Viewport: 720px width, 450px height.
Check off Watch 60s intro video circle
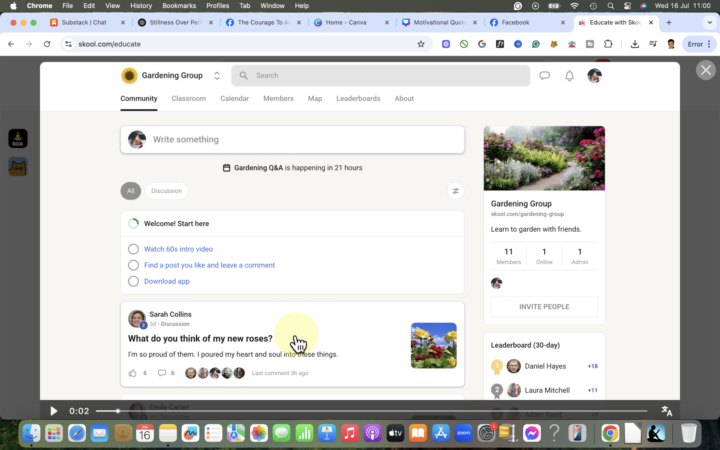point(133,249)
